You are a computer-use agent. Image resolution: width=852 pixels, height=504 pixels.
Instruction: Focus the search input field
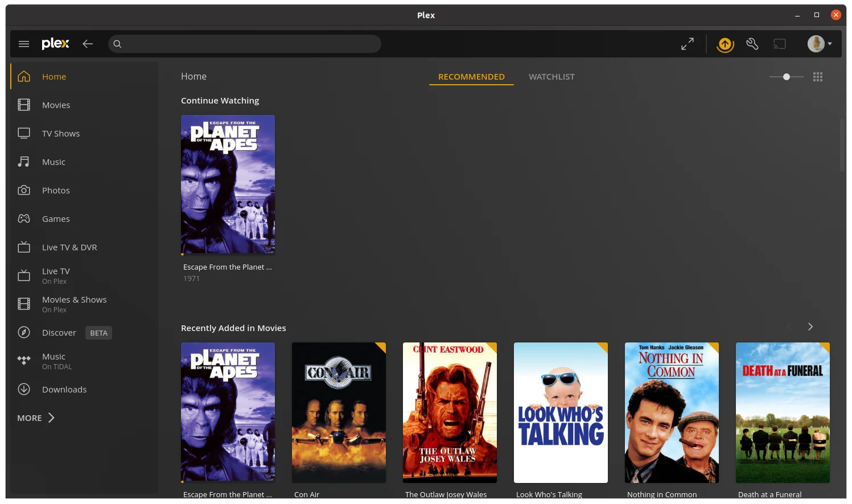pyautogui.click(x=245, y=44)
